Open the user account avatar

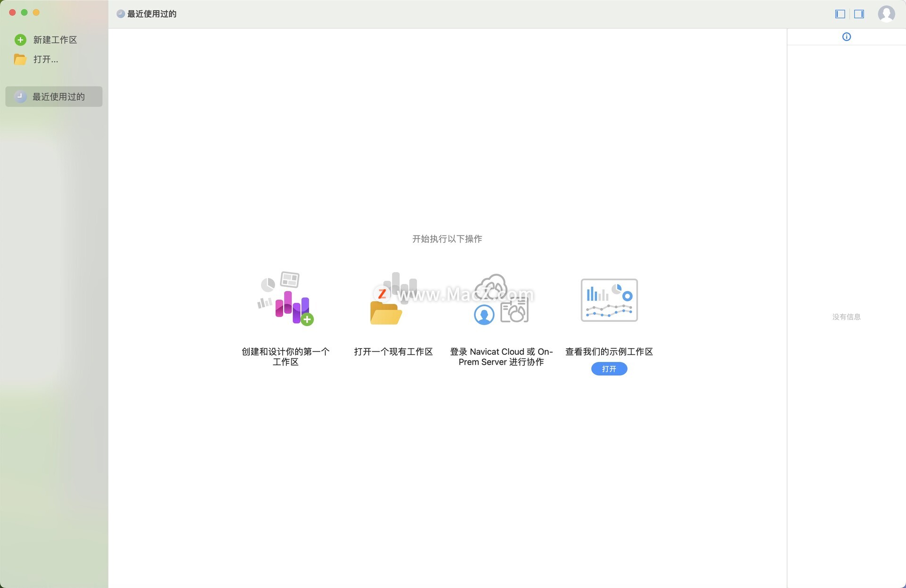coord(886,14)
